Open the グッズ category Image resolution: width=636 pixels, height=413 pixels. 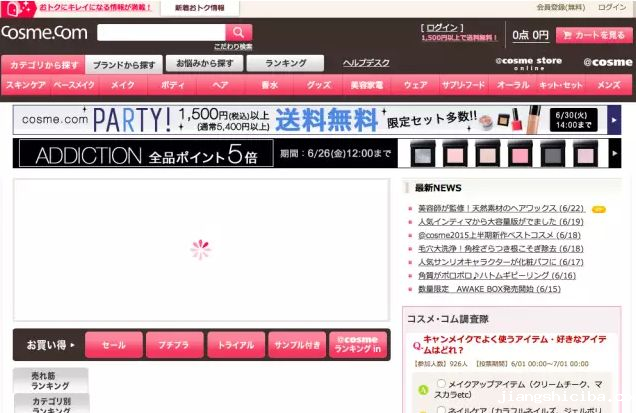click(x=318, y=85)
